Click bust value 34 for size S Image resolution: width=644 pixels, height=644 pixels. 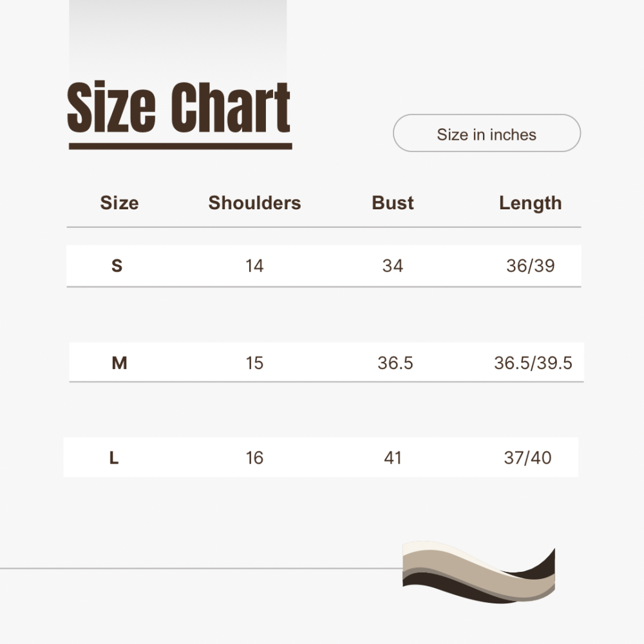tap(393, 266)
